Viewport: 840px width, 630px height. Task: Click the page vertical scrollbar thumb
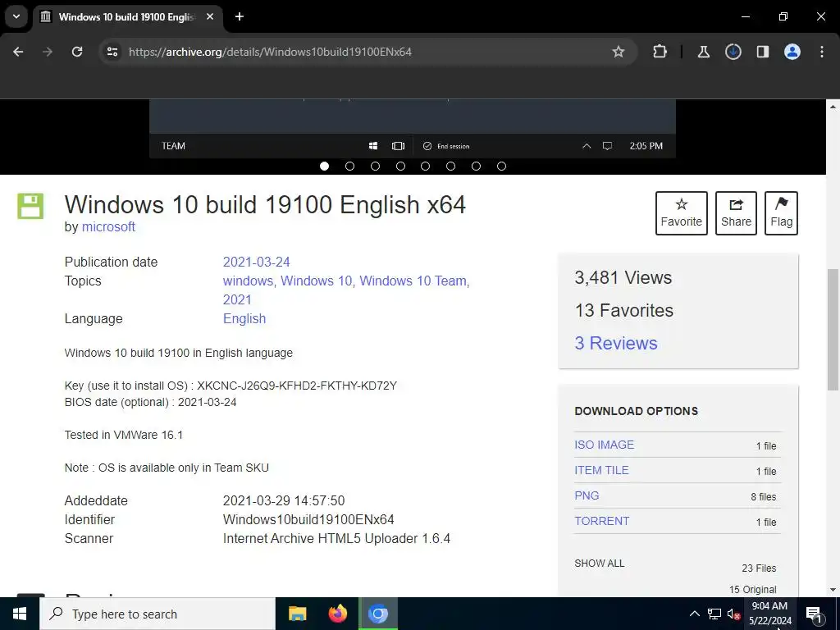click(x=833, y=329)
